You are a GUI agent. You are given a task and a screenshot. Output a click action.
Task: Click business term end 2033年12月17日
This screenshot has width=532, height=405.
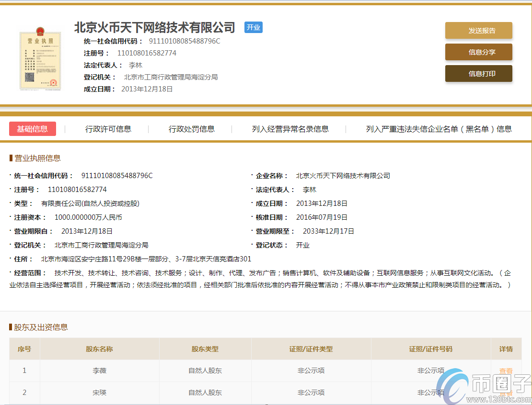[x=328, y=231]
